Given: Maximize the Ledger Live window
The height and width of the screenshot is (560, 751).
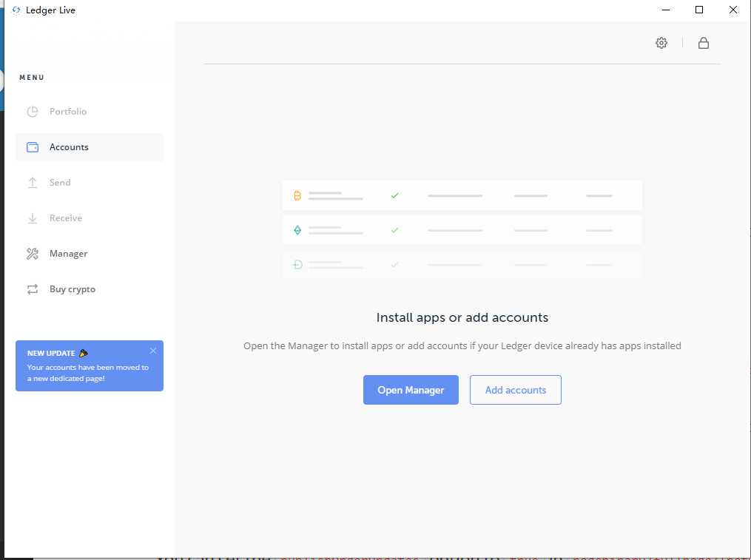Looking at the screenshot, I should pos(699,10).
